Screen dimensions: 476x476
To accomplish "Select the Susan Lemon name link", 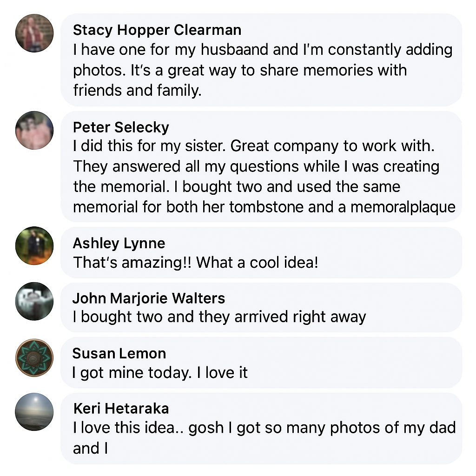I will pos(119,353).
